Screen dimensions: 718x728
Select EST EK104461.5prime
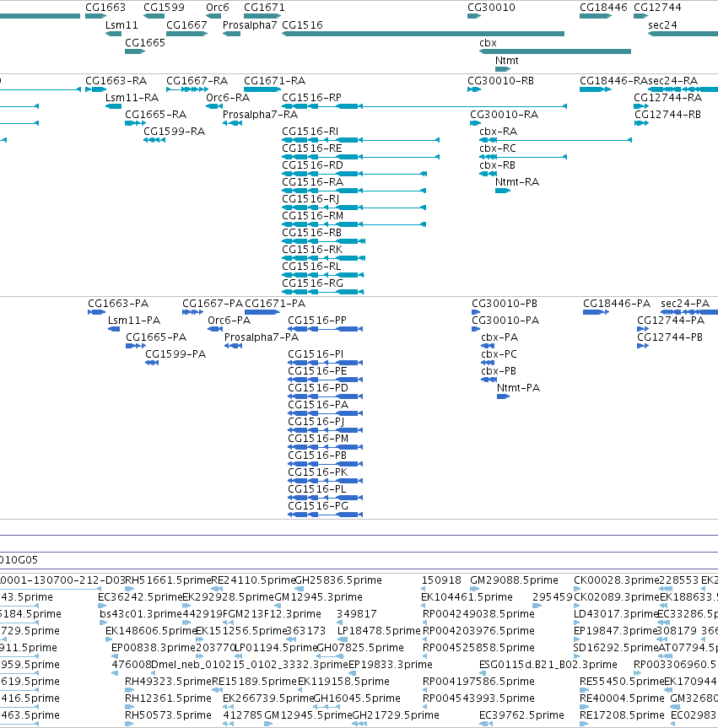pos(467,597)
